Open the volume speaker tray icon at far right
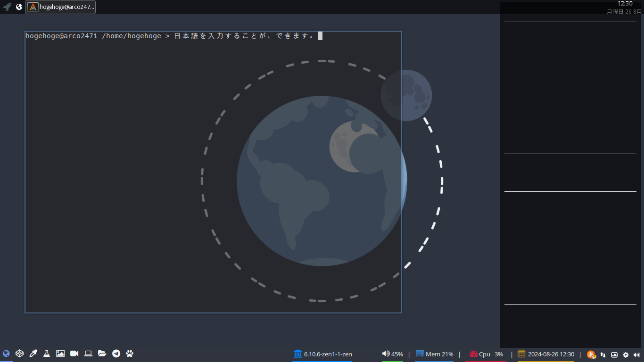 point(636,355)
